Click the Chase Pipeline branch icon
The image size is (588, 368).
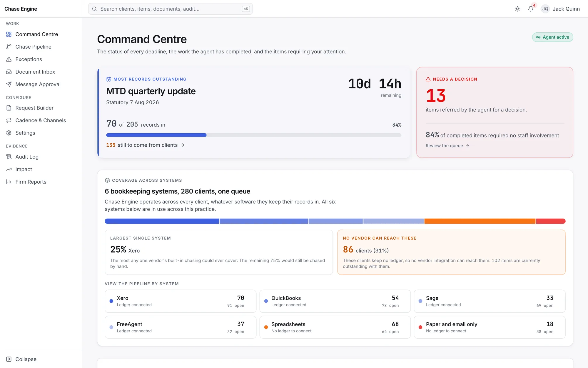9,47
